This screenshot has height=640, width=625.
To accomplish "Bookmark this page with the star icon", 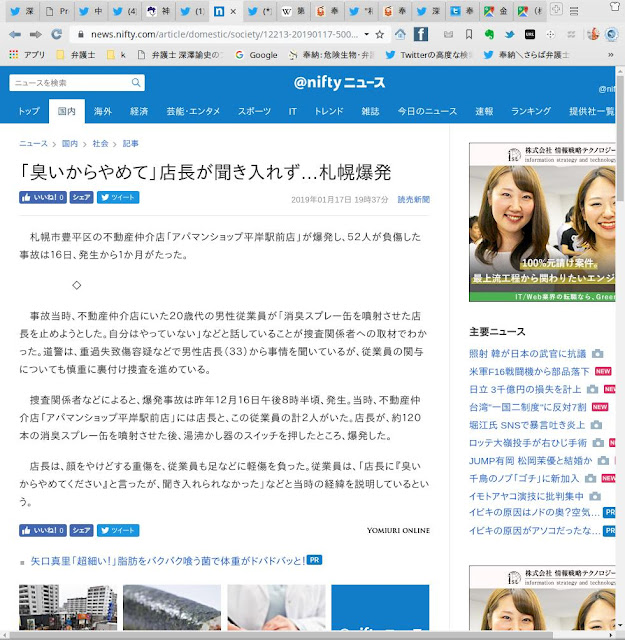I will coord(380,35).
